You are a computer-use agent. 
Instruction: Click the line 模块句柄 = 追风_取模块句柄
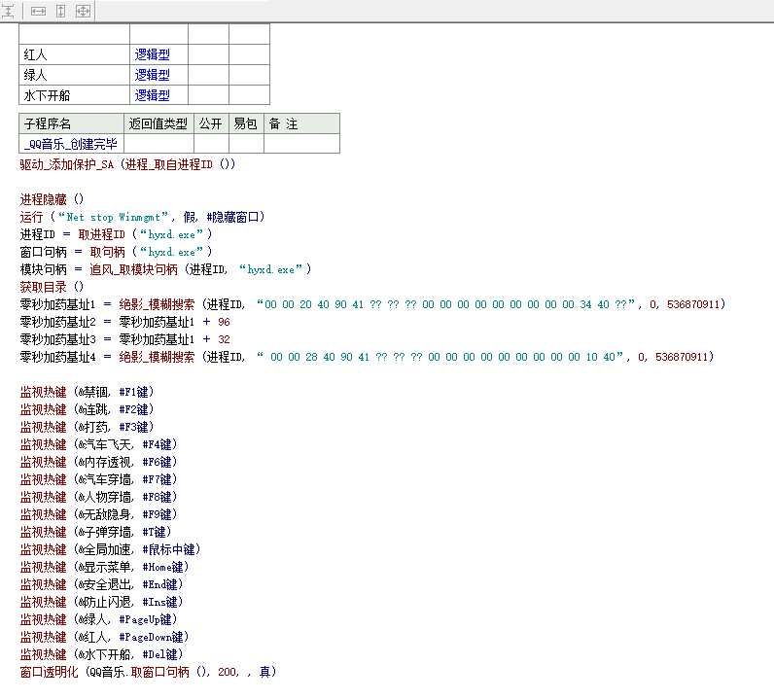(x=166, y=269)
